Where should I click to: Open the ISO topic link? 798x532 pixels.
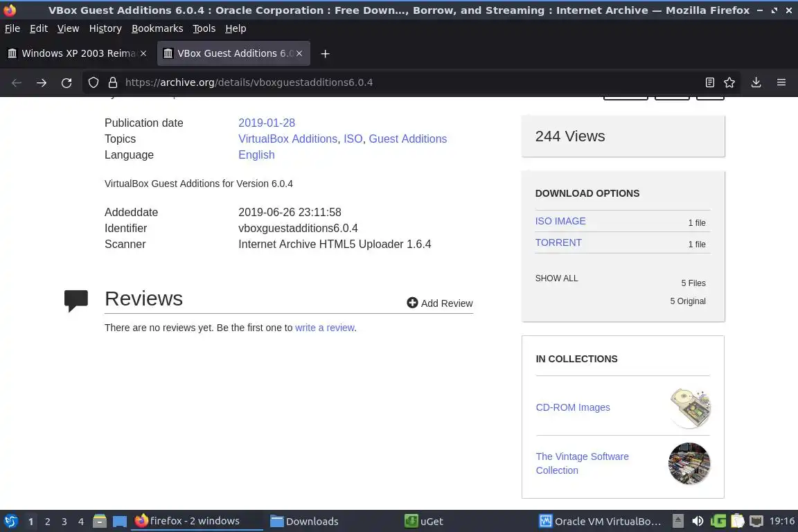(x=353, y=139)
